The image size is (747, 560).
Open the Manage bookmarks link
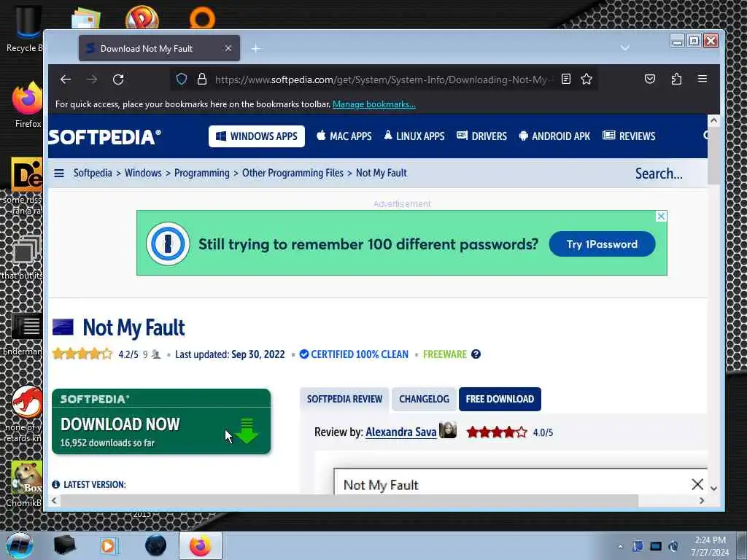(374, 104)
